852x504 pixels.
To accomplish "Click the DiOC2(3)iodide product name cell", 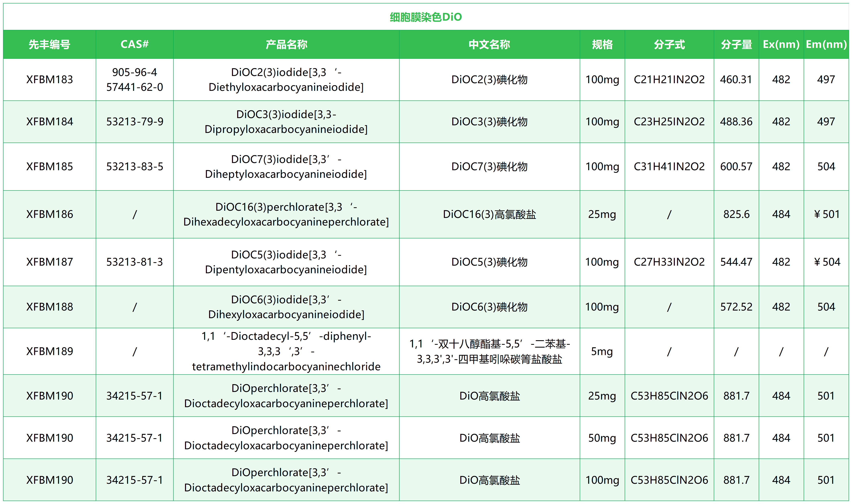I will [x=286, y=79].
